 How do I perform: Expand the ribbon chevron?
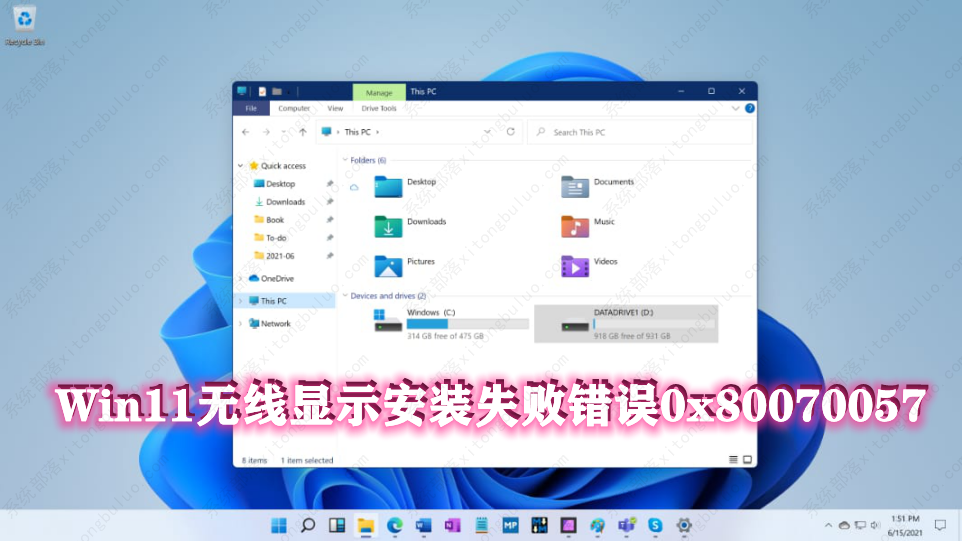pos(735,108)
